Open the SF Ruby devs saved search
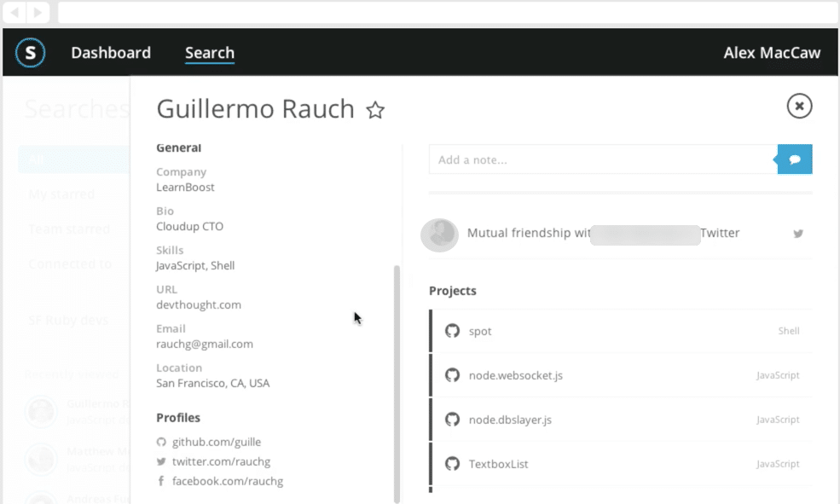 coord(68,321)
